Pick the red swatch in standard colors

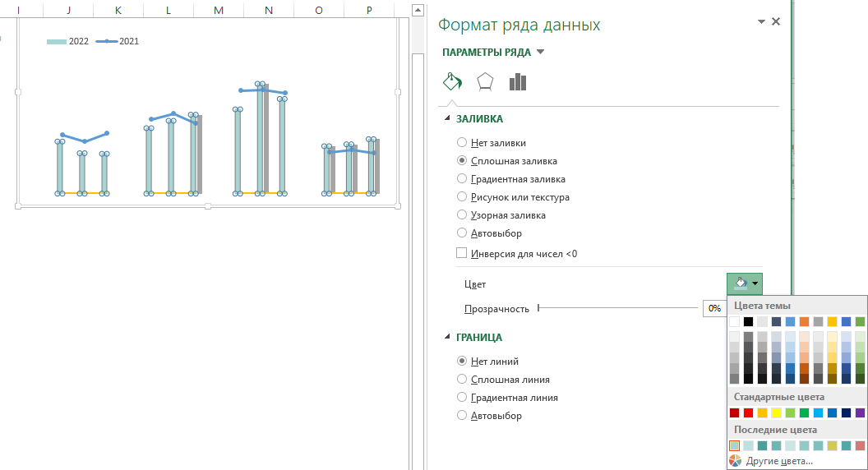point(749,412)
